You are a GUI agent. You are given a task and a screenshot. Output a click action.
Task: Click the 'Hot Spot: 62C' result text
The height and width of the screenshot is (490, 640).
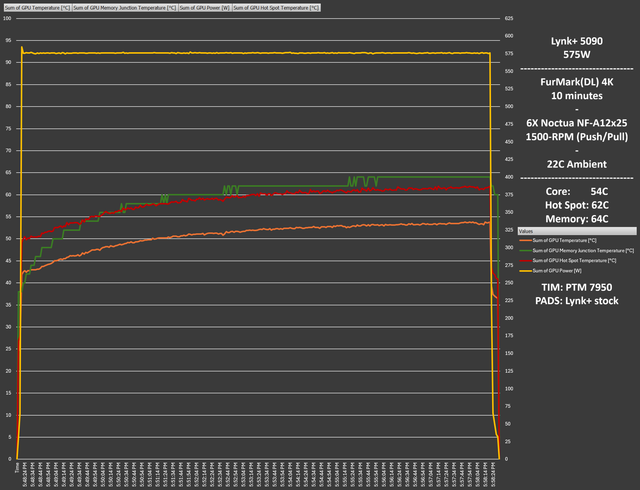tap(577, 205)
